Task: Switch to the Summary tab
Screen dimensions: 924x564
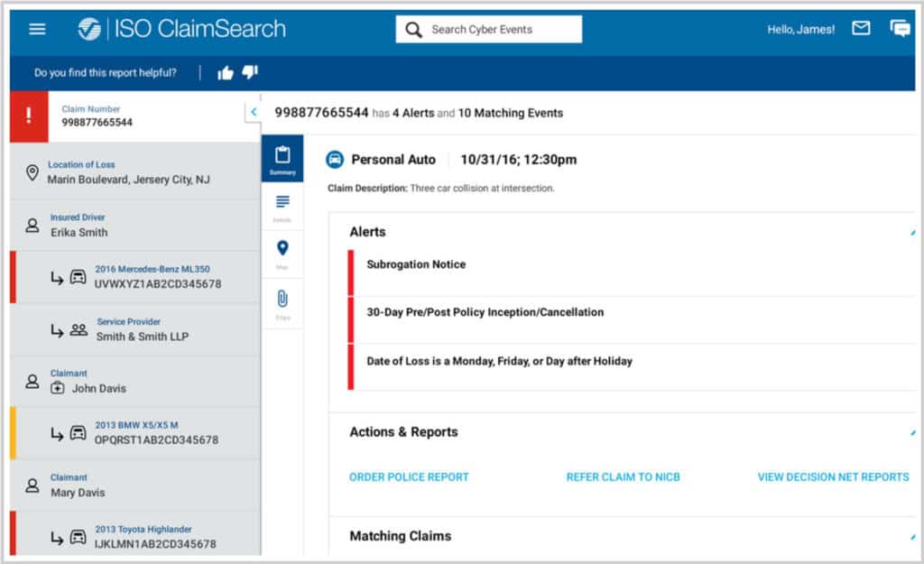Action: (x=282, y=160)
